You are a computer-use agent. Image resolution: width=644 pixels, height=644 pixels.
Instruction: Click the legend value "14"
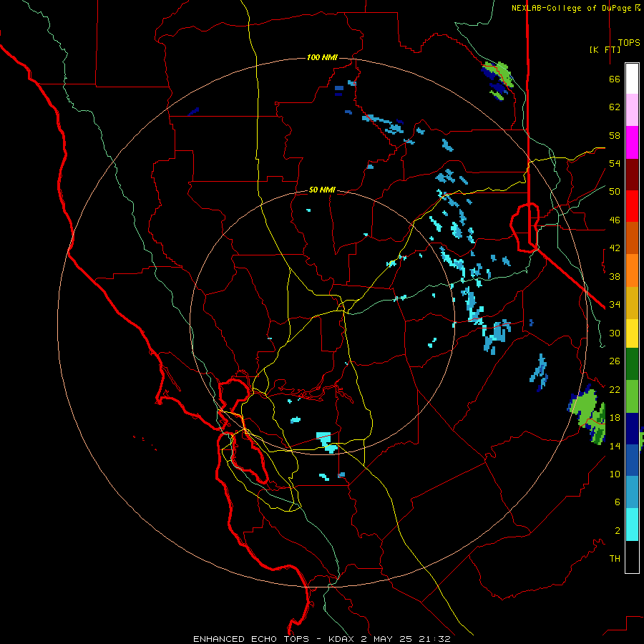click(x=615, y=446)
